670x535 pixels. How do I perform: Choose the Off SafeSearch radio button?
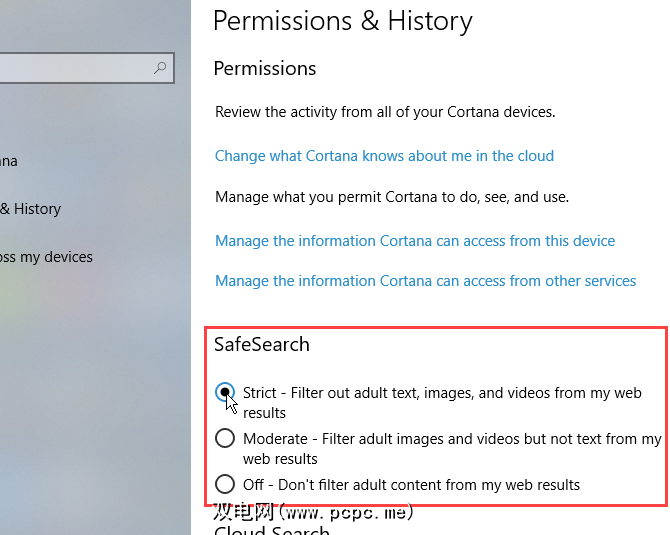pyautogui.click(x=225, y=484)
